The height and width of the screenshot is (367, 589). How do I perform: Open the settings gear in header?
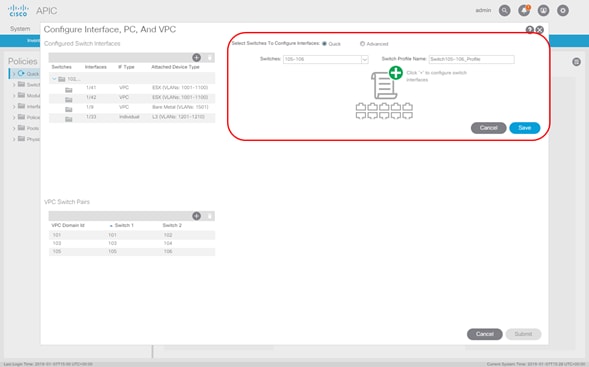[x=563, y=11]
